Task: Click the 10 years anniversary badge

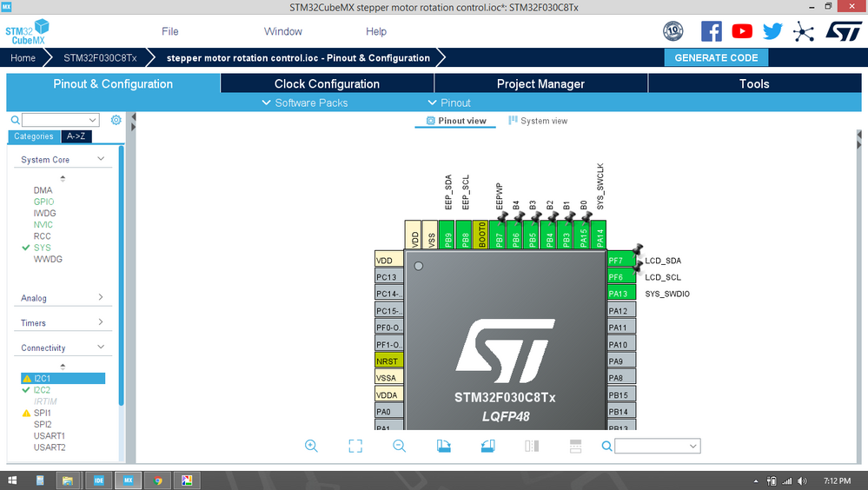Action: (673, 31)
